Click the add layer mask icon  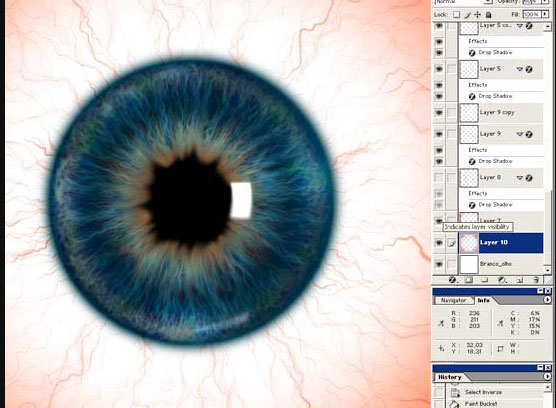tap(469, 280)
